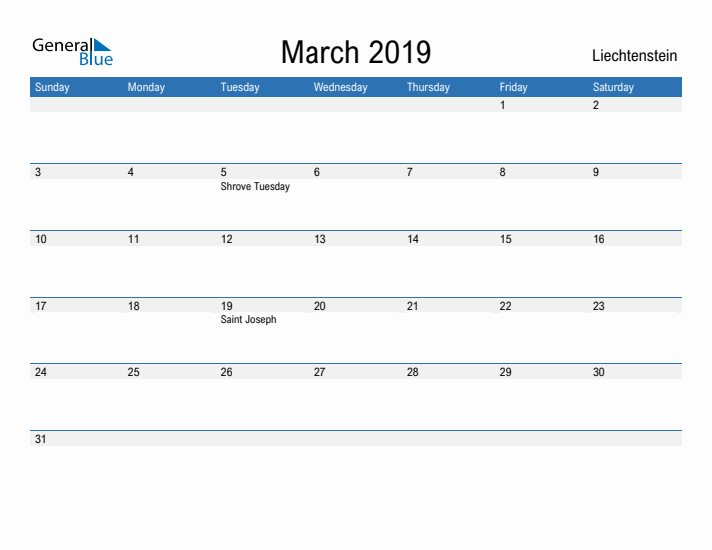712x550 pixels.
Task: Select the Saturday column header
Action: 613,87
